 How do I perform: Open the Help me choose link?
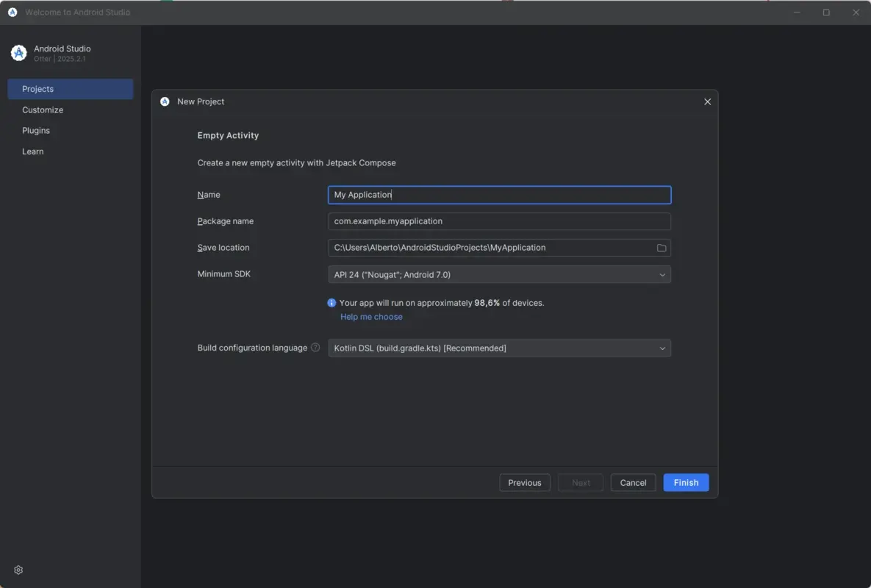click(x=371, y=316)
